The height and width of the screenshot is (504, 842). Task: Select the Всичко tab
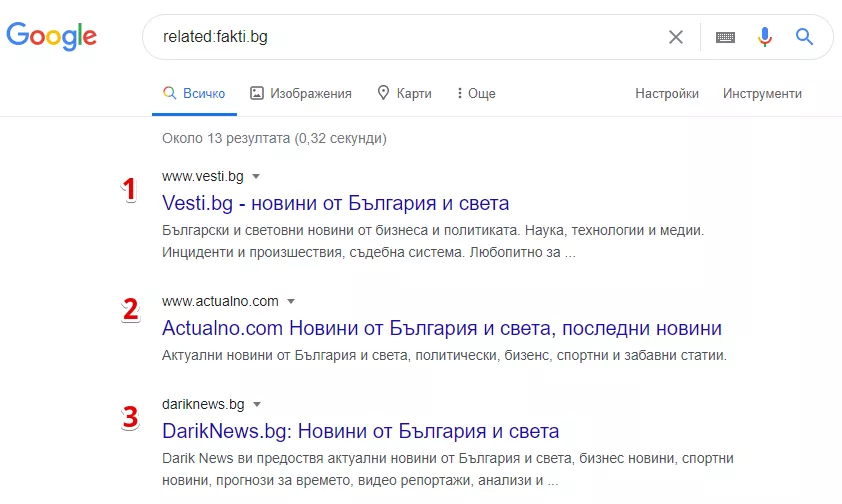click(194, 93)
